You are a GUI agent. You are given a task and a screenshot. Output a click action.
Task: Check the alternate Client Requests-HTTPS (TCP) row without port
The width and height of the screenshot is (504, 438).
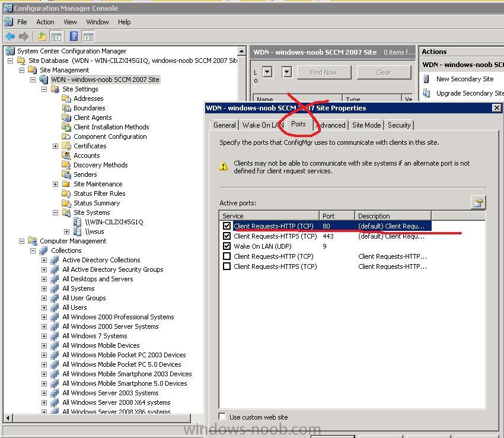[227, 266]
